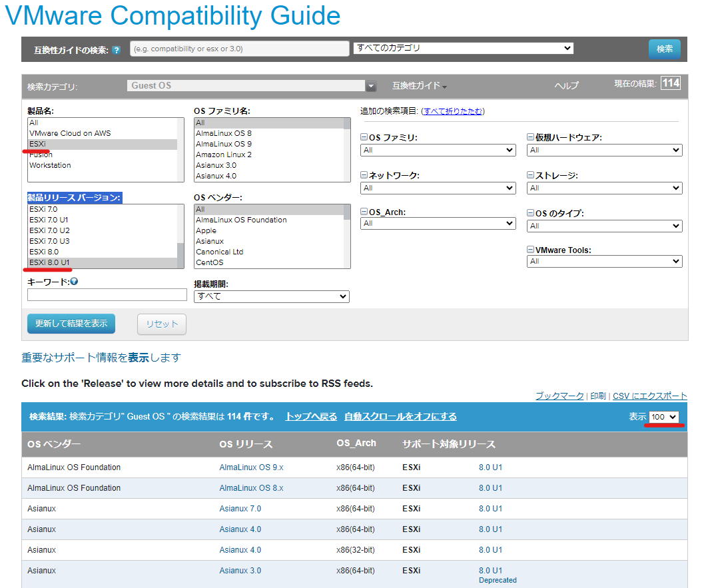Click the リセット button
Screen dimensions: 702x588
pos(161,323)
